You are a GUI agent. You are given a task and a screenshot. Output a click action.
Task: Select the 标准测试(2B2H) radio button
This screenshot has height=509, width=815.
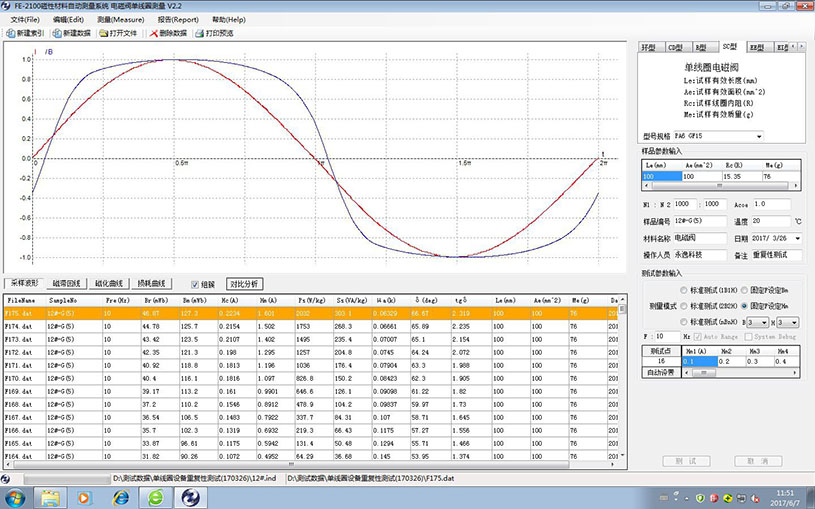(683, 306)
